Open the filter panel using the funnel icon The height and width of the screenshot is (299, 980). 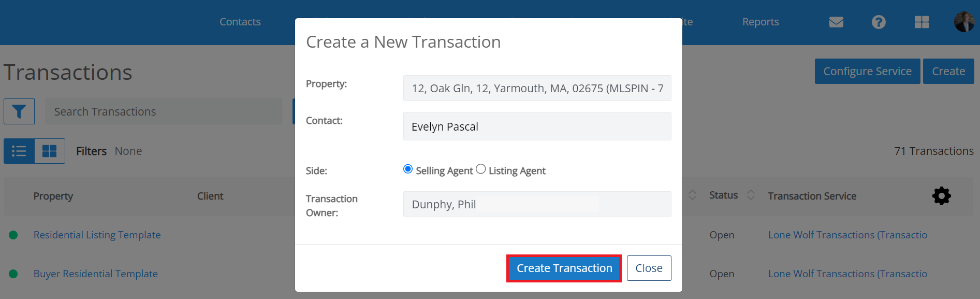pos(19,111)
